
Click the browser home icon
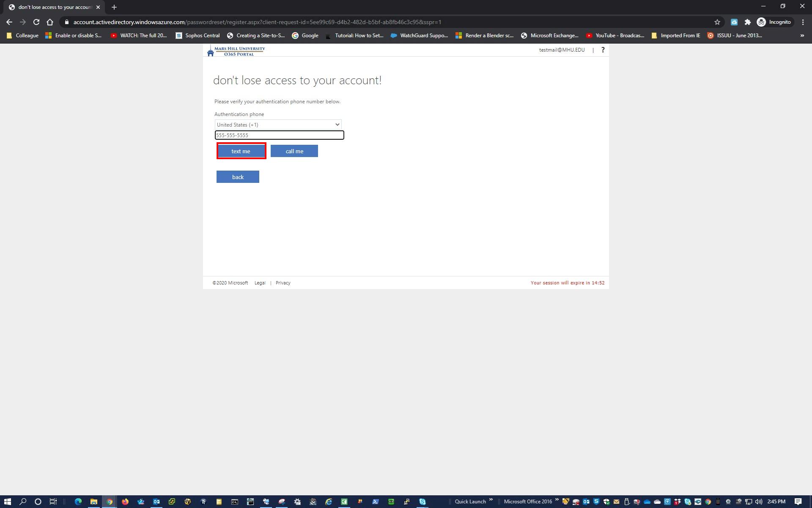(49, 22)
